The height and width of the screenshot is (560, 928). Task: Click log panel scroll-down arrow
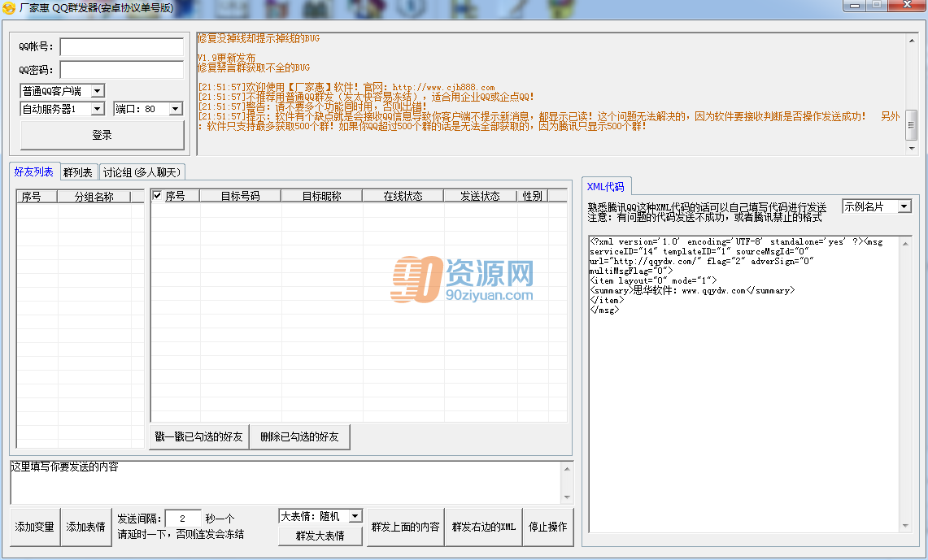pos(912,149)
